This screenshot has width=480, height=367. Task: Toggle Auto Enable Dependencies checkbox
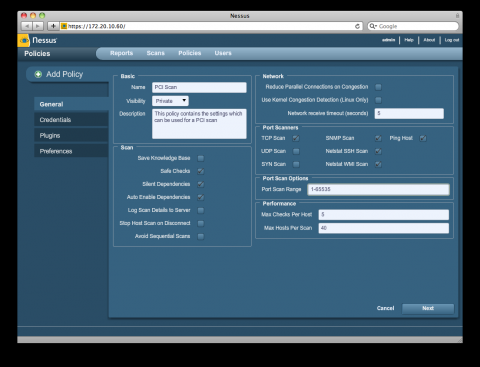(201, 197)
